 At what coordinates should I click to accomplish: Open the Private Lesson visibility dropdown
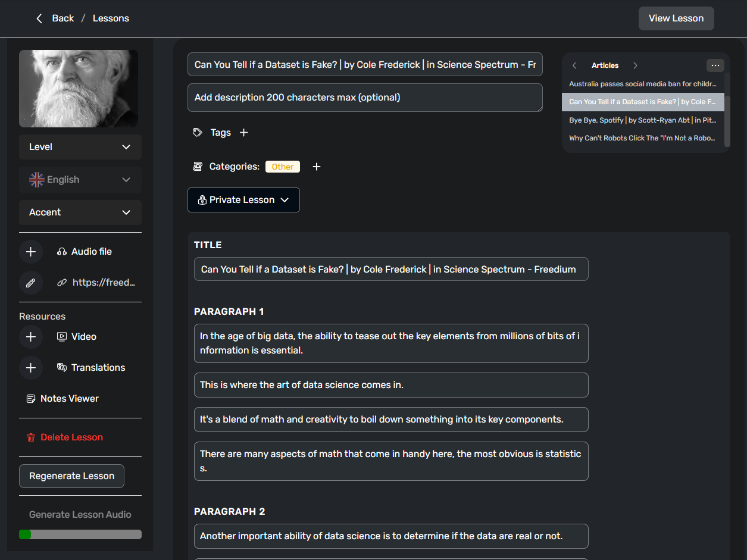243,200
